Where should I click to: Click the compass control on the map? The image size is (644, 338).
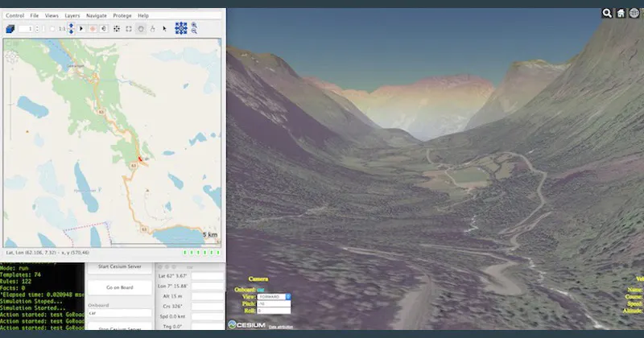[x=11, y=57]
